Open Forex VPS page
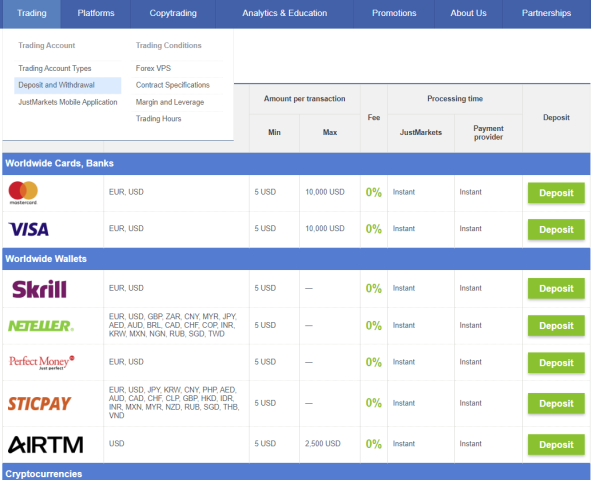Viewport: 591px width, 480px height. (153, 68)
